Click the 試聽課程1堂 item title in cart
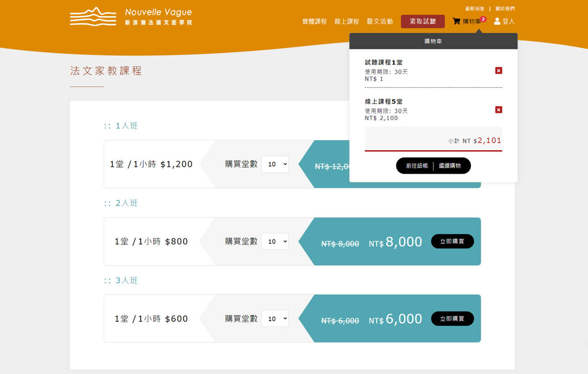The height and width of the screenshot is (374, 588). (383, 63)
